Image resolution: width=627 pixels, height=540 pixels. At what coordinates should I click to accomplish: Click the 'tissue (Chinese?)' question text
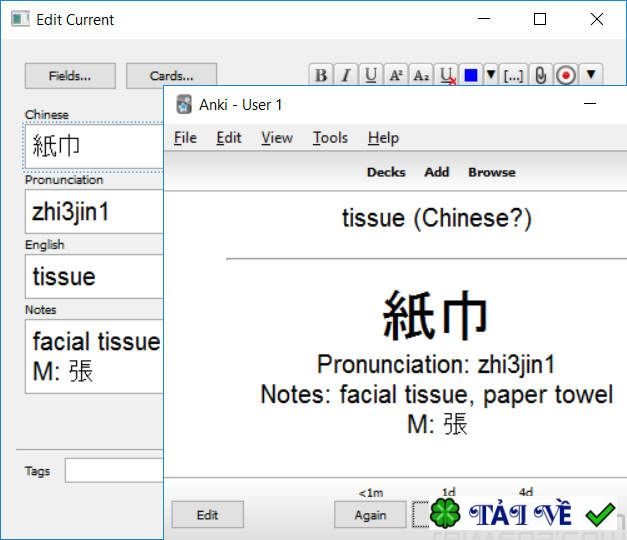[437, 218]
